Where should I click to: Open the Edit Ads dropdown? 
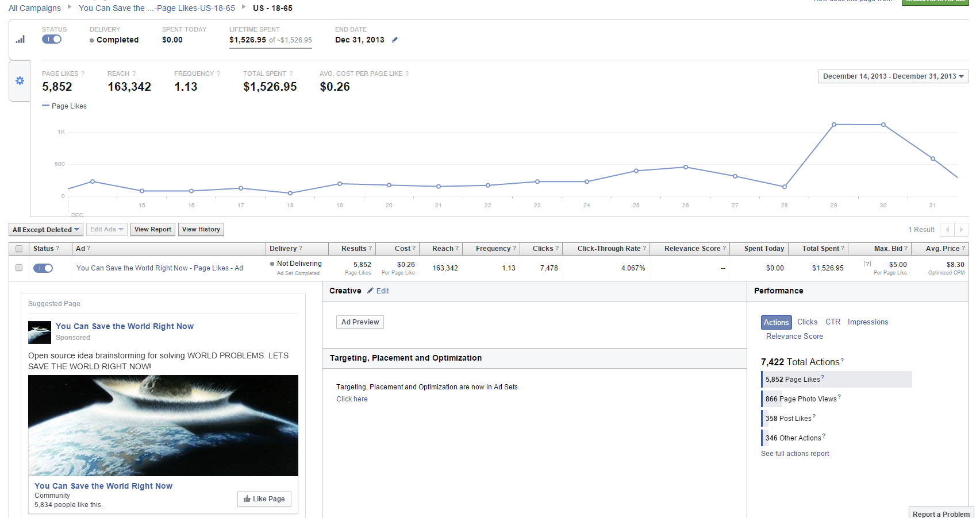point(107,230)
